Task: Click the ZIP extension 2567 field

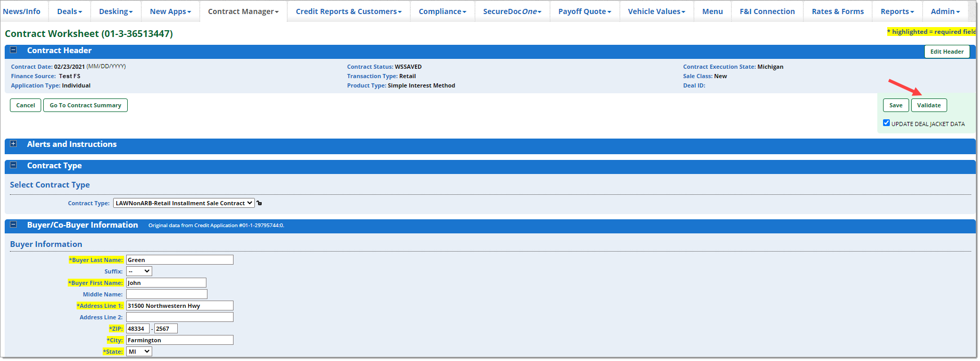Action: pyautogui.click(x=166, y=329)
